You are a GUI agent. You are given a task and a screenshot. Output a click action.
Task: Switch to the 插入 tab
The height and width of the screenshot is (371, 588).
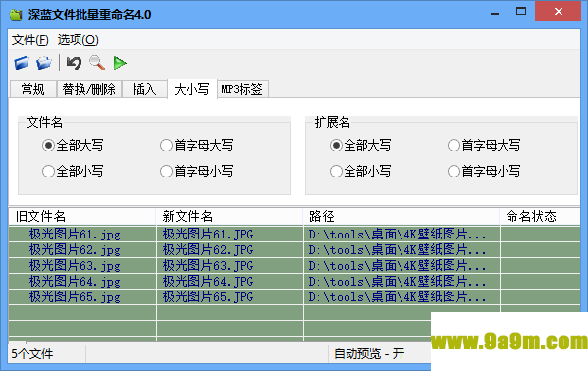[x=144, y=89]
